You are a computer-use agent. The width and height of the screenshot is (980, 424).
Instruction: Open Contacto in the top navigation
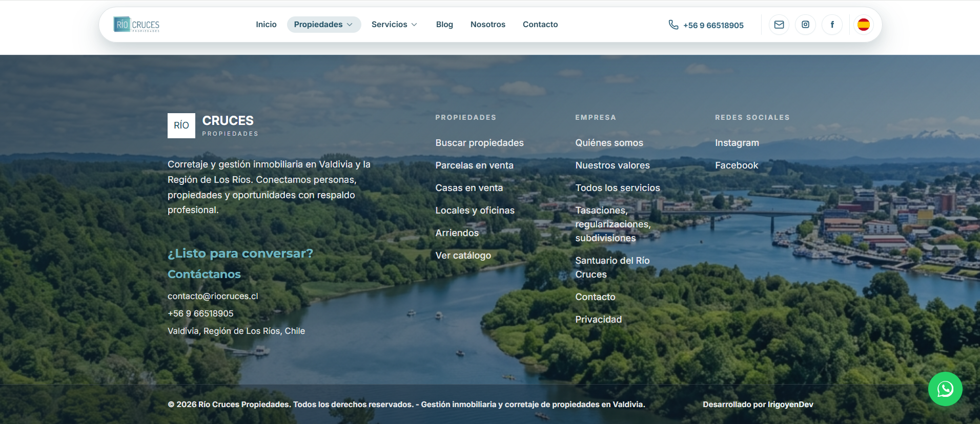coord(540,25)
